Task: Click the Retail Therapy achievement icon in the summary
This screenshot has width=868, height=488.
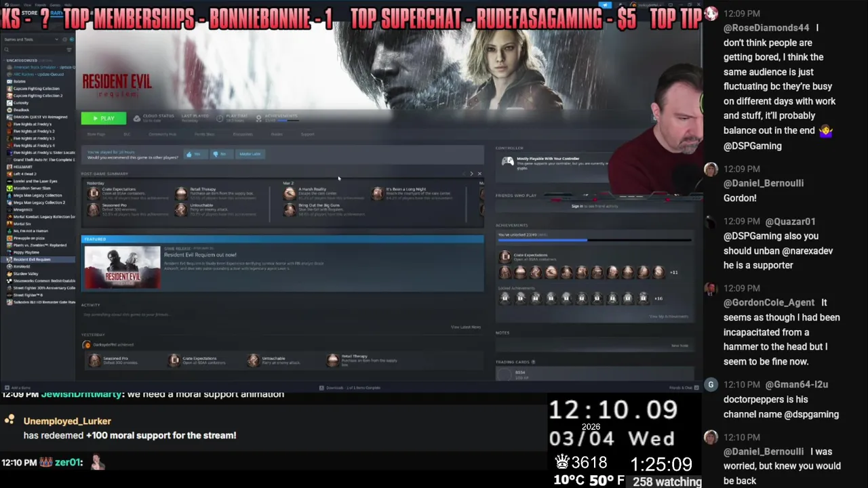Action: [180, 193]
